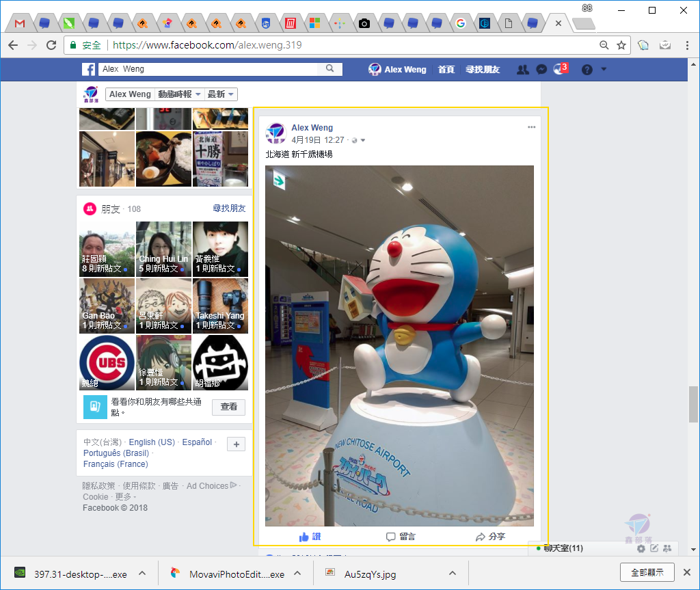
Task: Click the Français (France) language link
Action: point(116,464)
